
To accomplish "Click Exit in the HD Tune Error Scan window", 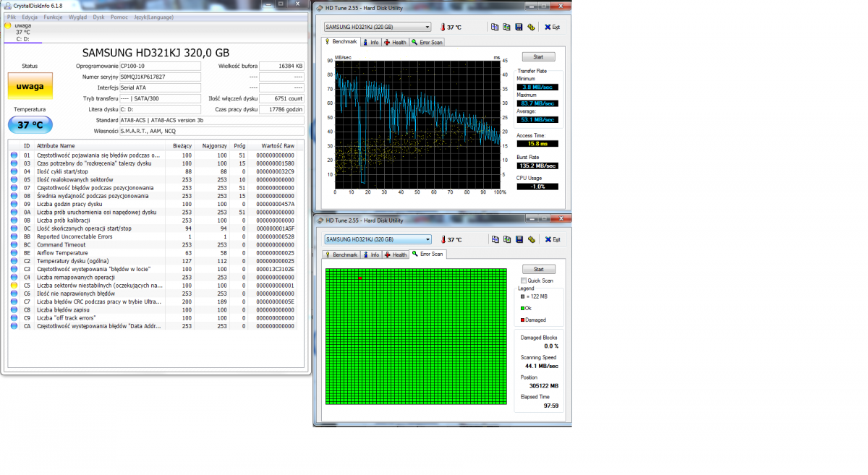I will [552, 239].
